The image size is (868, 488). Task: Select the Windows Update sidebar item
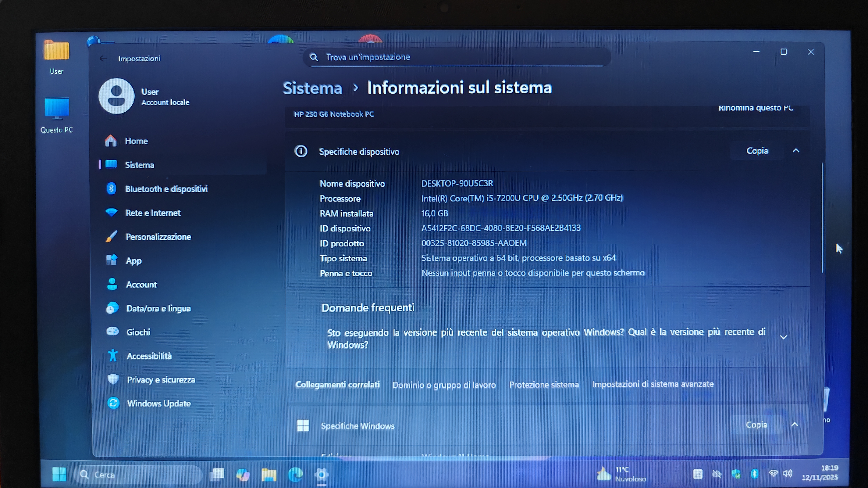159,403
